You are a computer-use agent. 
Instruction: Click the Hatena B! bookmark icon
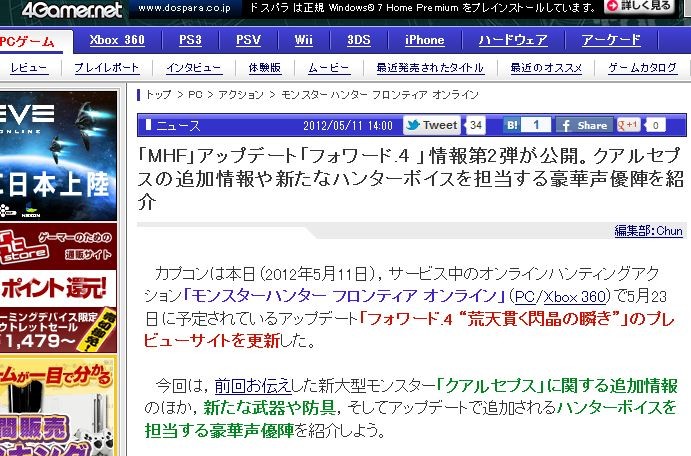[x=512, y=126]
